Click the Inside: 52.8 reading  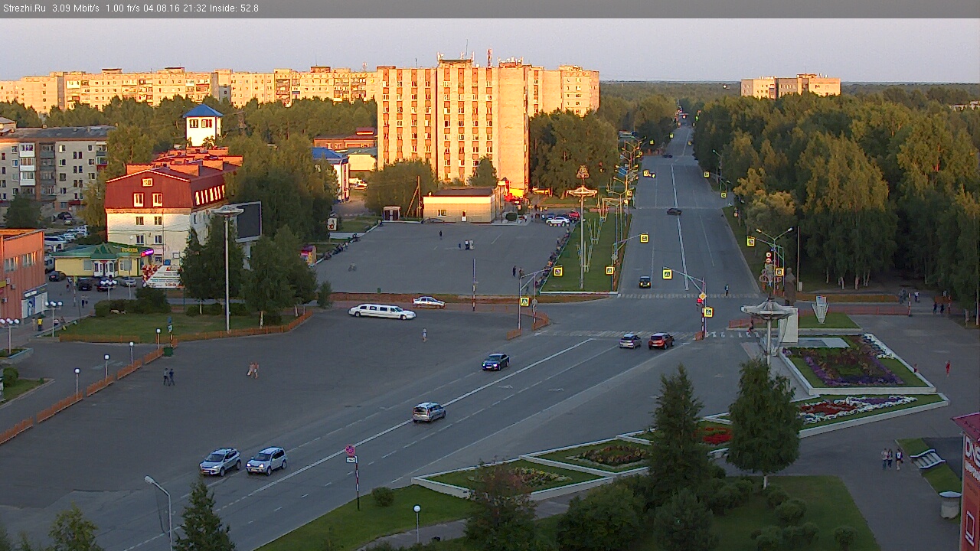234,8
